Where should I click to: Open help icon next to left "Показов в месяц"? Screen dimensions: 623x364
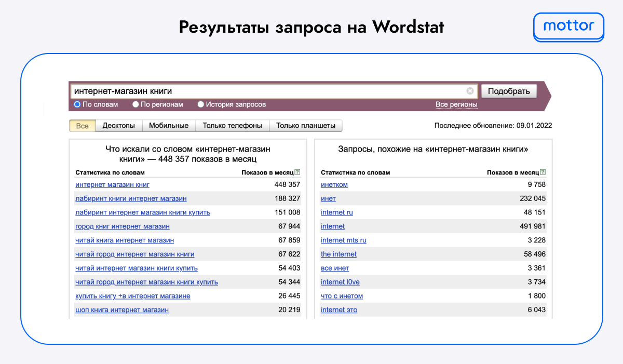click(x=297, y=172)
